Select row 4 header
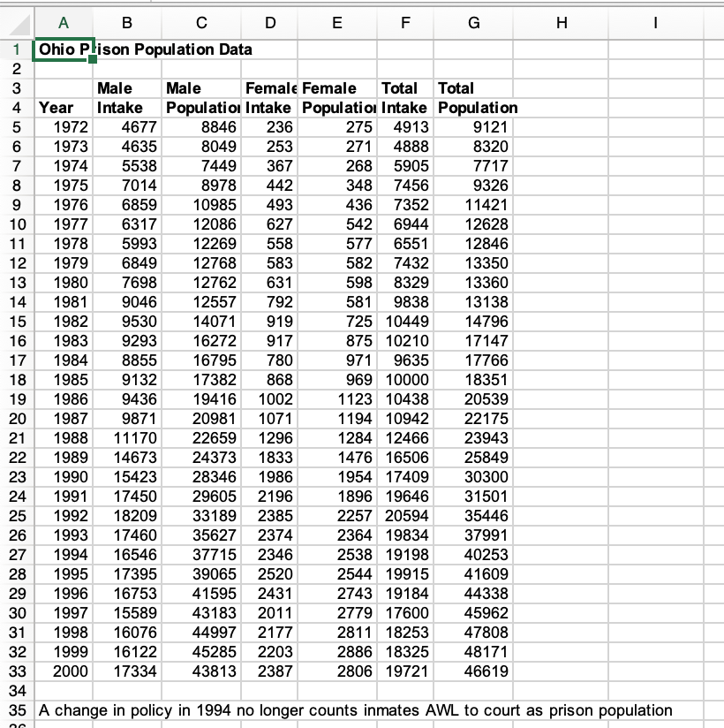 tap(17, 108)
